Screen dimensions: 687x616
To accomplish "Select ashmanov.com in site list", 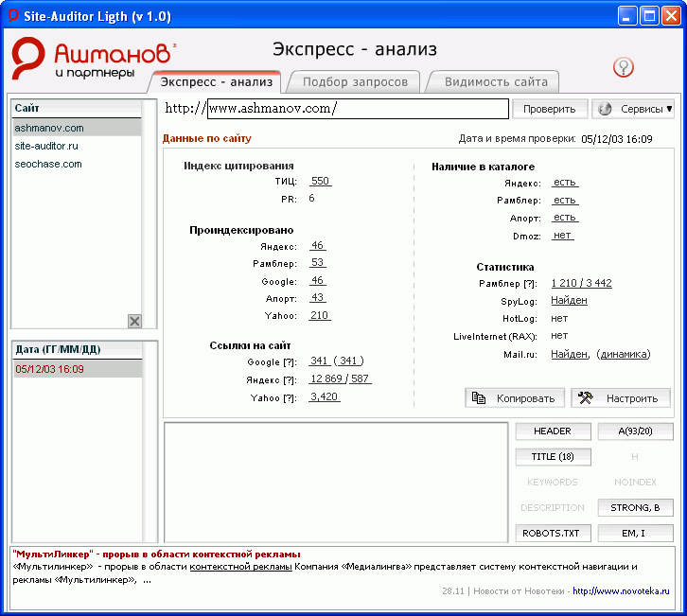I will click(77, 128).
